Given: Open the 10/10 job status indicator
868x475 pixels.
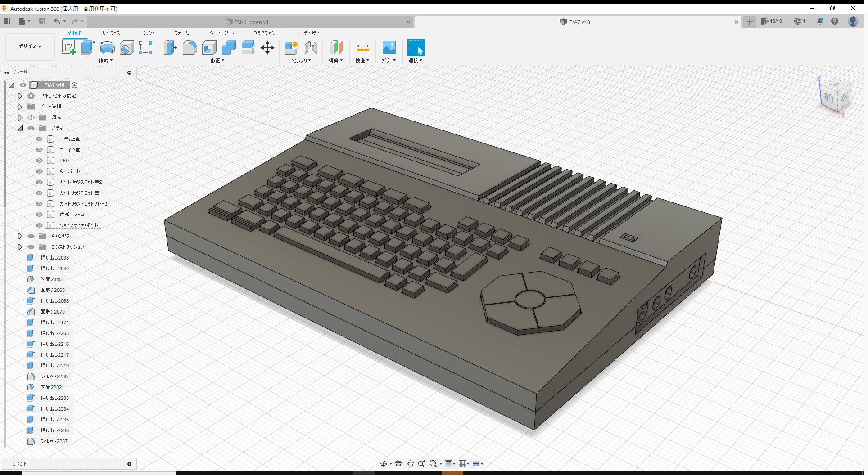Looking at the screenshot, I should (x=772, y=21).
